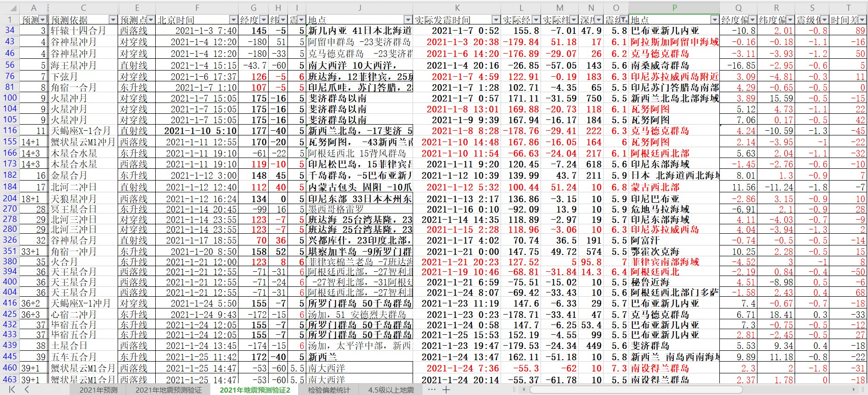Viewport: 868px width, 395px height.
Task: Click cell 五车五合月
Action: pos(83,357)
